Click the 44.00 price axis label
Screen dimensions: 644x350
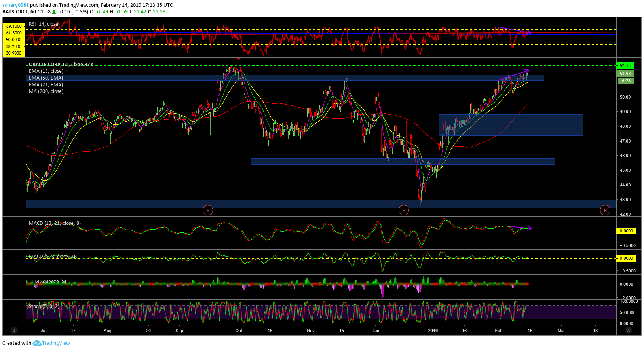pos(625,185)
